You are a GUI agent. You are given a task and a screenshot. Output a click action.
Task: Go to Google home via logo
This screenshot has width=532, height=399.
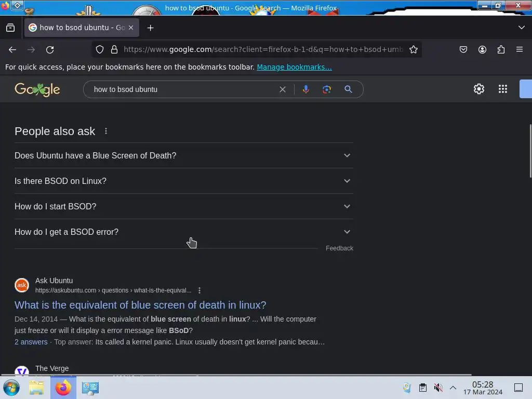point(37,89)
